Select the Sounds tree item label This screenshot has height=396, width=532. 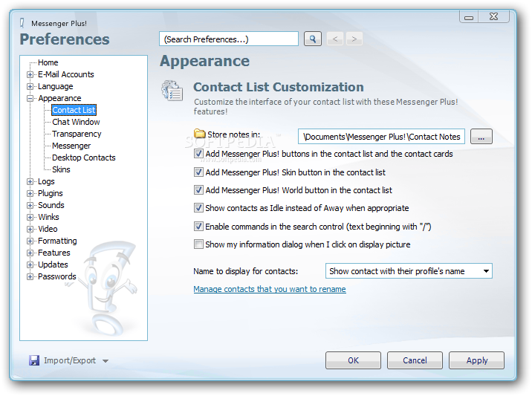click(x=51, y=205)
